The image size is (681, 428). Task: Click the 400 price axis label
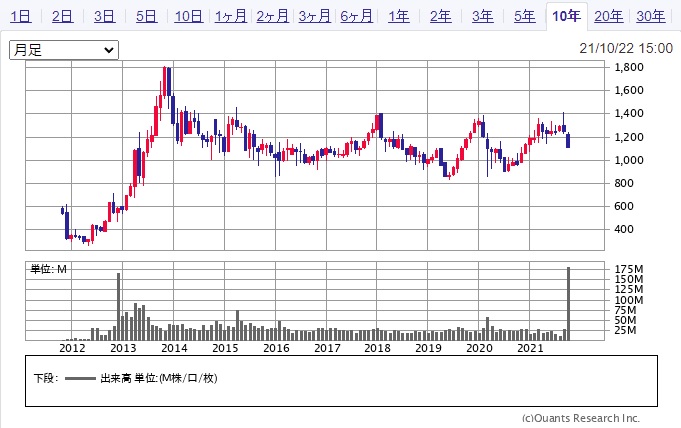(624, 229)
